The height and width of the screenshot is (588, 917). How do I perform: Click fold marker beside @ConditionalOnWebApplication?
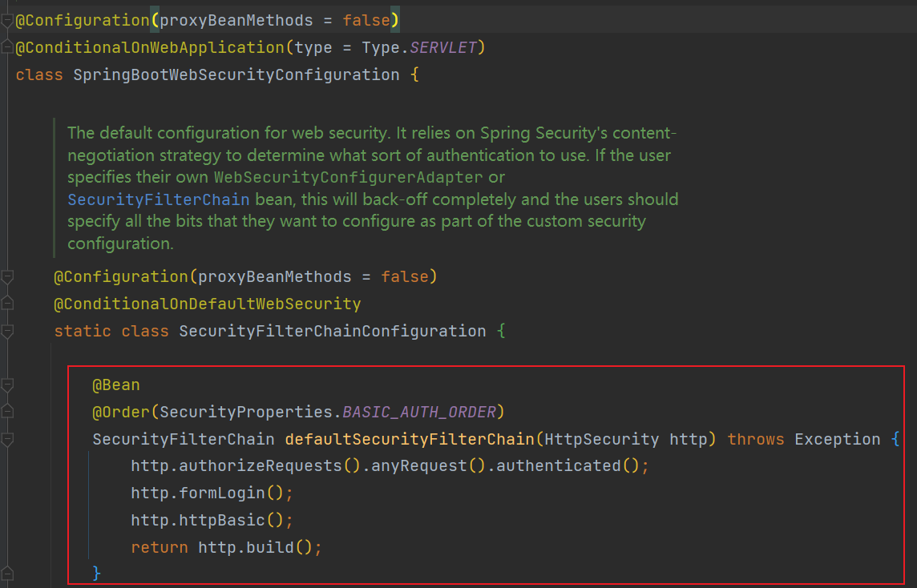click(x=7, y=47)
